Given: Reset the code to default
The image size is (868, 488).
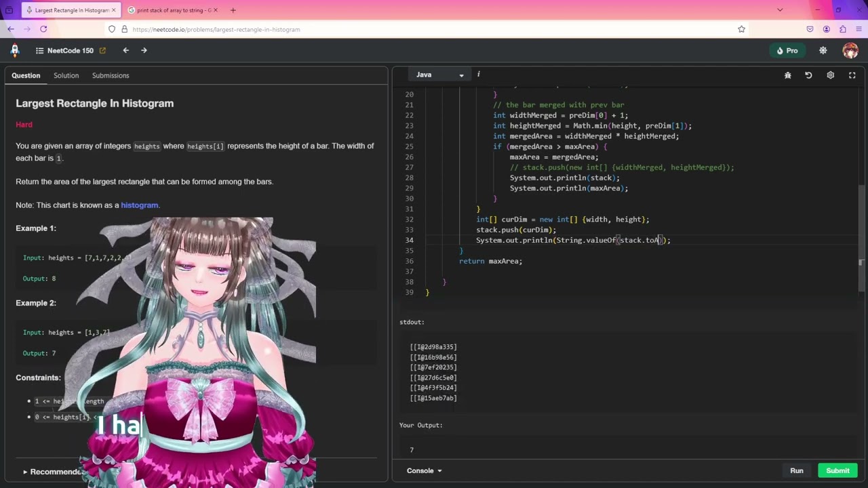Looking at the screenshot, I should 808,75.
